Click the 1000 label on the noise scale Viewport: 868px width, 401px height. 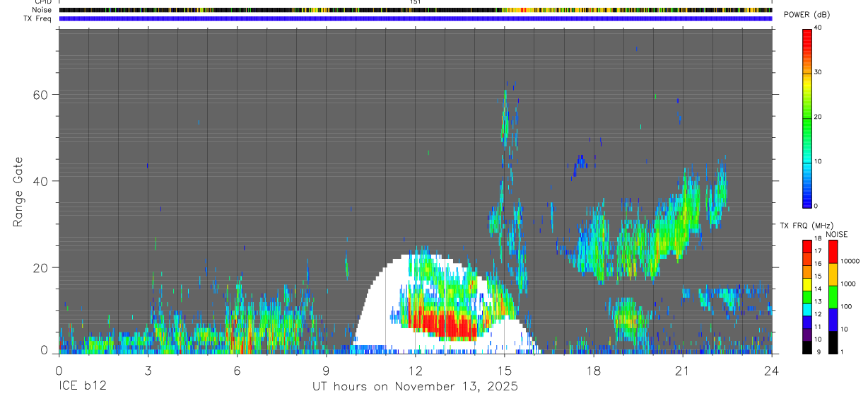[x=848, y=284]
